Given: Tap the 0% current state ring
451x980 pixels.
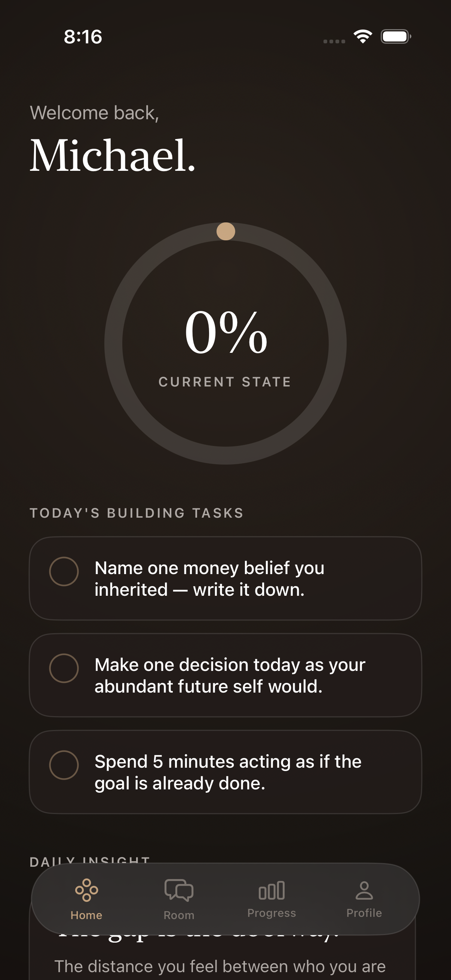Looking at the screenshot, I should click(225, 343).
